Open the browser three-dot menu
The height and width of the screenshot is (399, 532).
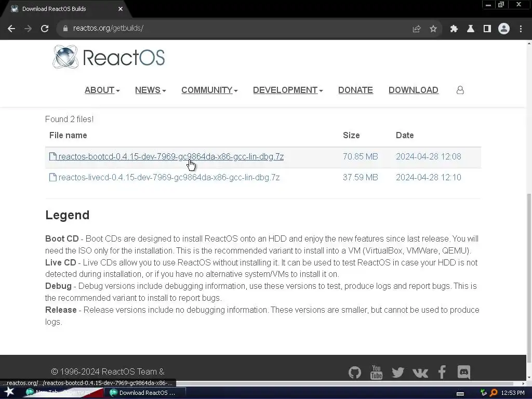pos(521,29)
